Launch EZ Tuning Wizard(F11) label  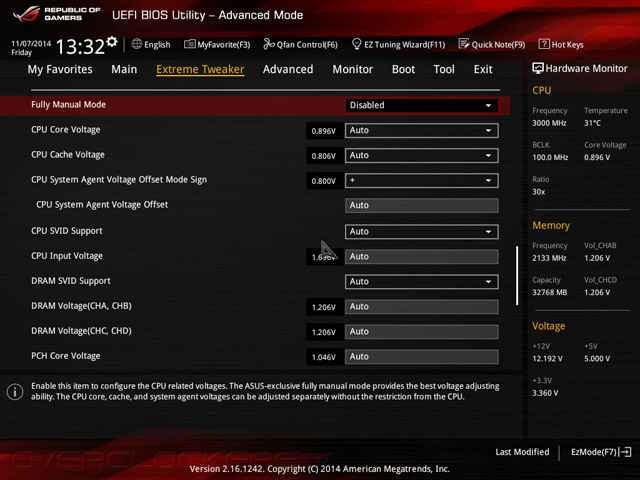pyautogui.click(x=404, y=44)
